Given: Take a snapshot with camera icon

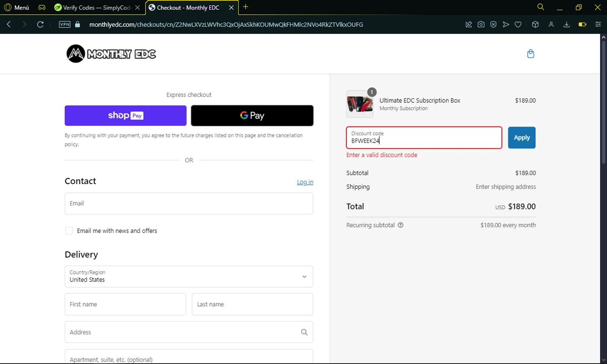Looking at the screenshot, I should [481, 24].
